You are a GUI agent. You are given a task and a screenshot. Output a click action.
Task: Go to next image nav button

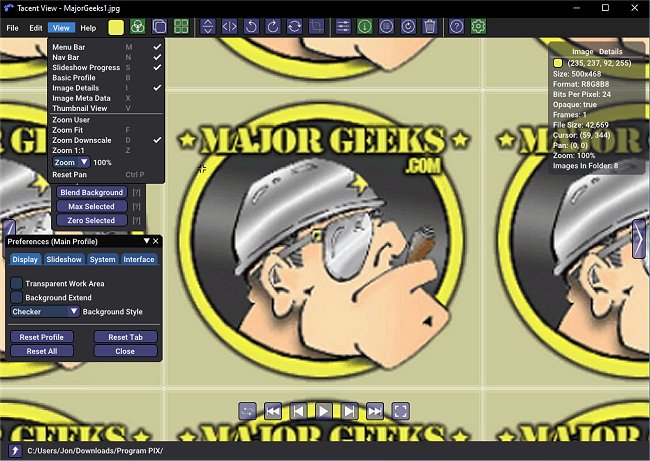[349, 411]
